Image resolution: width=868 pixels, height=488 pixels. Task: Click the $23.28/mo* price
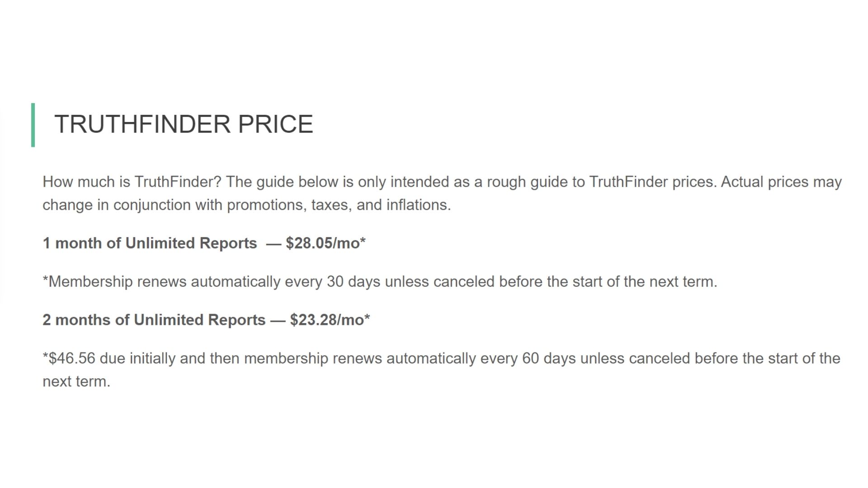point(330,320)
